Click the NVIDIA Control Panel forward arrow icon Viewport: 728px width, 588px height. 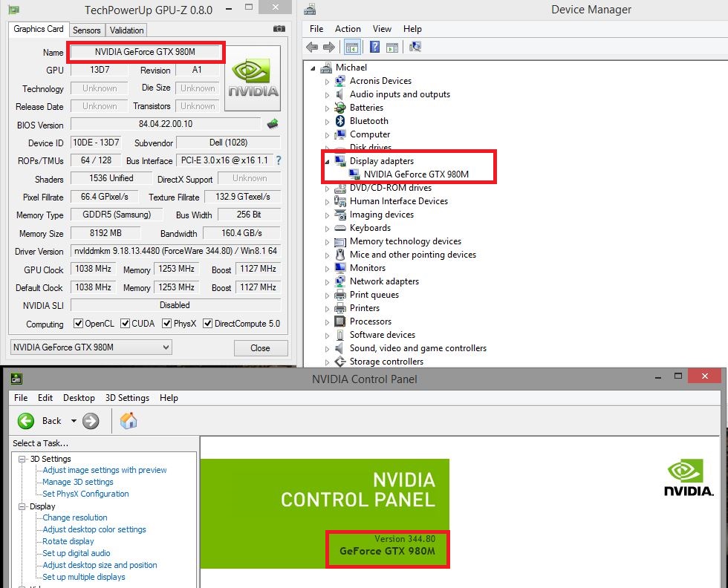click(91, 421)
